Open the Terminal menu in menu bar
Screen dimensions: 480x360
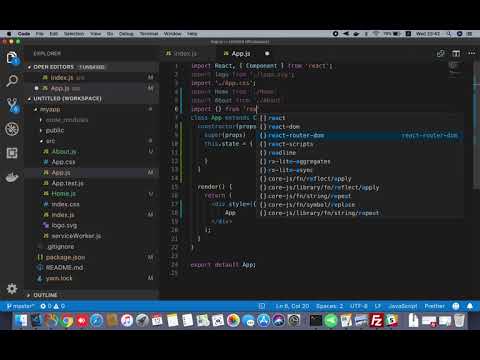[x=149, y=34]
